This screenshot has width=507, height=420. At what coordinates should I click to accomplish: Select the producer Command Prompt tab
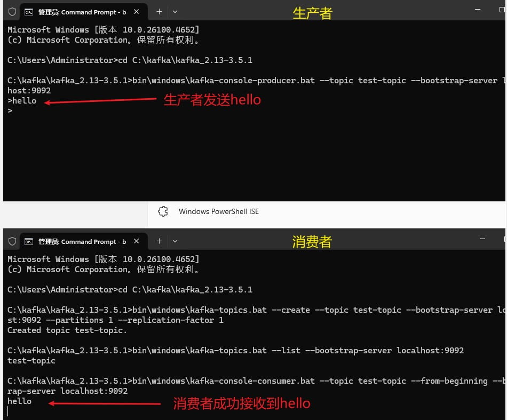[83, 12]
